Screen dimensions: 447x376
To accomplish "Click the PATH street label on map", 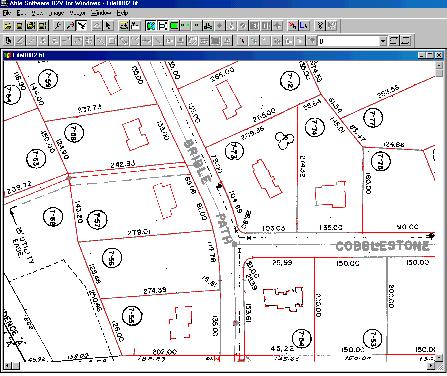I will click(224, 228).
